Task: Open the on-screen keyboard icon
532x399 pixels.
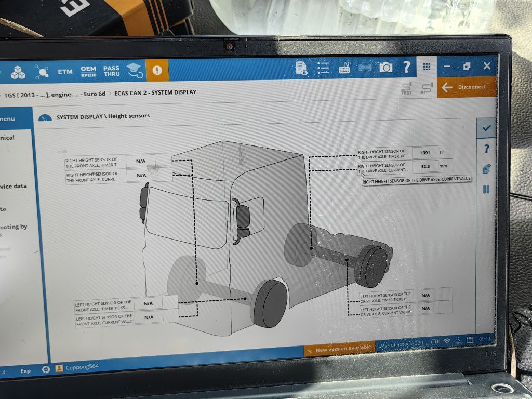Action: point(344,68)
